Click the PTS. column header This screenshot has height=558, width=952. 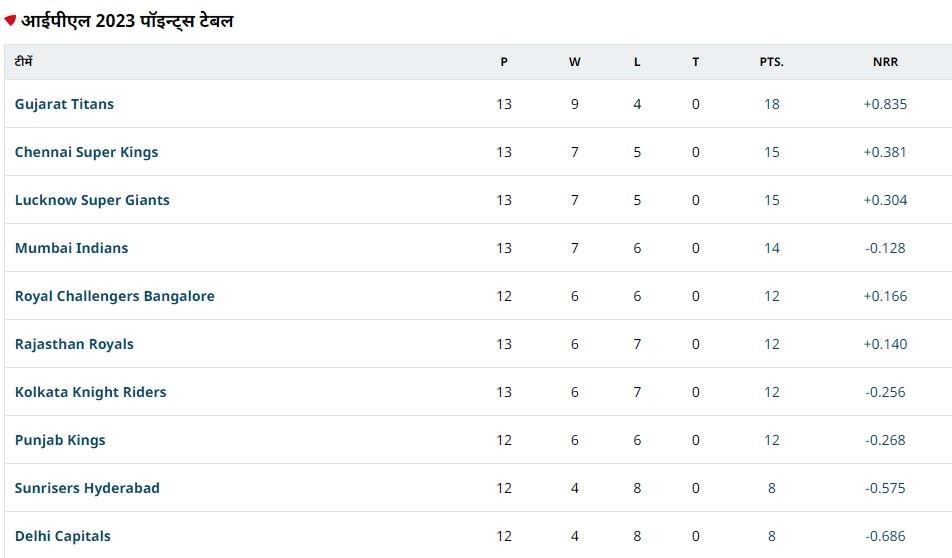771,62
